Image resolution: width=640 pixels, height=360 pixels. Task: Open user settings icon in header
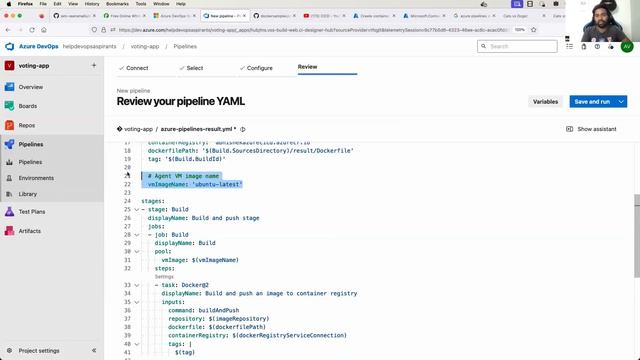tap(611, 47)
